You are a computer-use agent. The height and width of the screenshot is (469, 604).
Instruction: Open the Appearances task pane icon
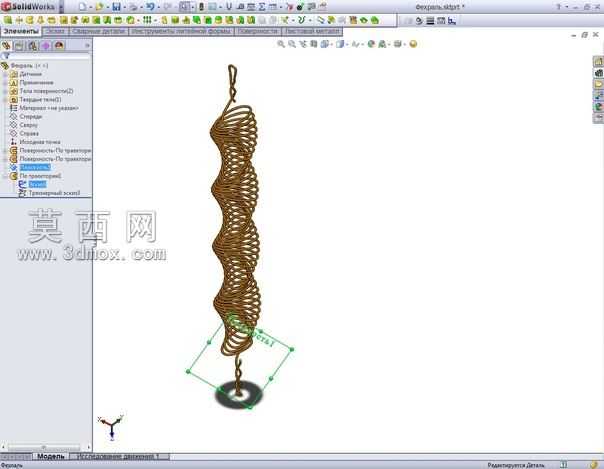[598, 107]
